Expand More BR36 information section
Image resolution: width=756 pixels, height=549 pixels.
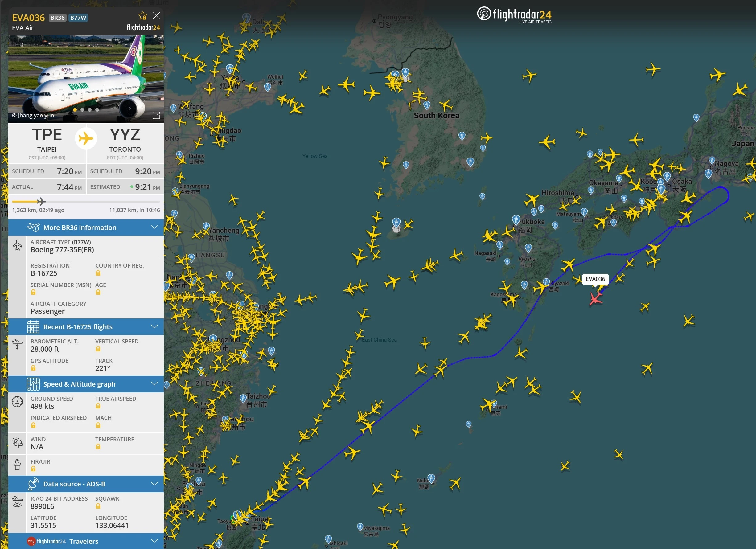pyautogui.click(x=86, y=227)
